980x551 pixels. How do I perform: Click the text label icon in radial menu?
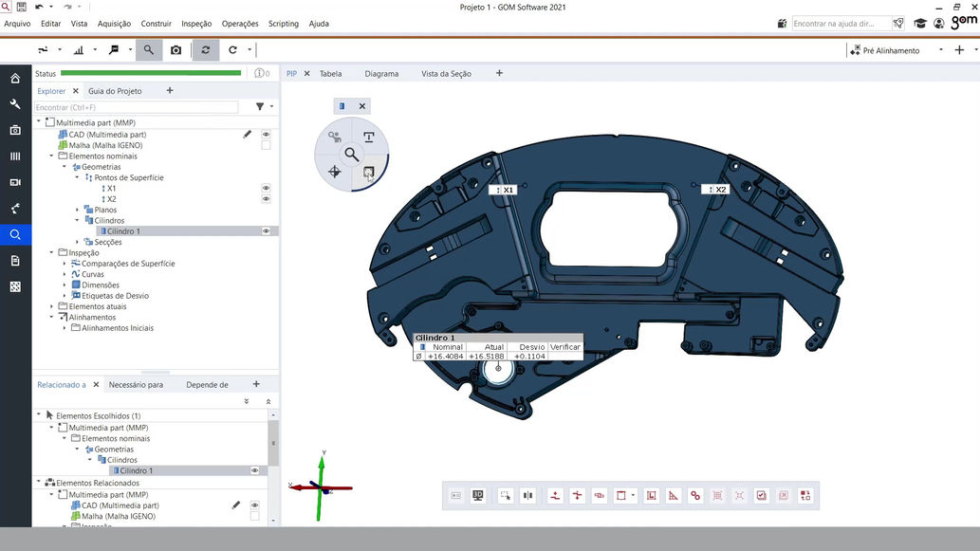(369, 137)
